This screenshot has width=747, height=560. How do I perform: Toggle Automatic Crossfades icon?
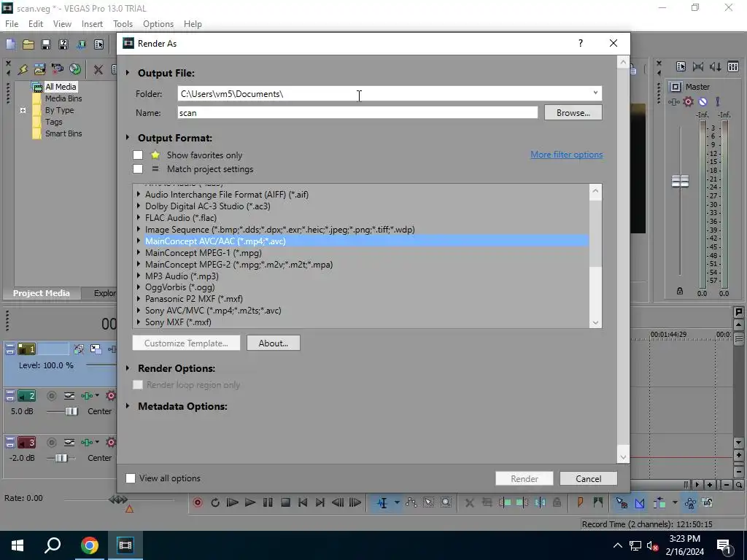[639, 502]
